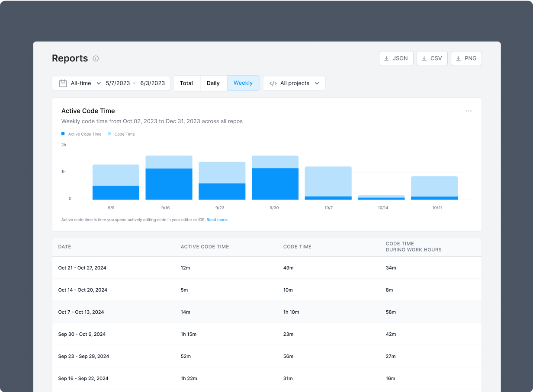Export the report as PNG
This screenshot has height=392, width=533.
pyautogui.click(x=466, y=58)
